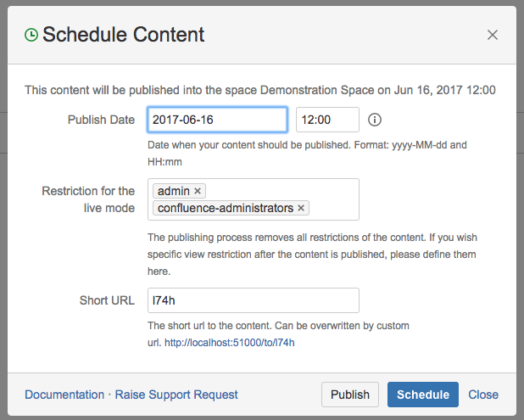Remove the confluence-administrators restriction tag

point(302,208)
